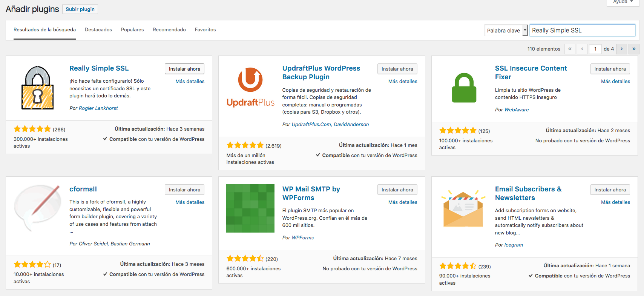Screen dimensions: 644x296
Task: Open UpdraftPlus WordPress Backup Plugin title link
Action: pos(321,72)
